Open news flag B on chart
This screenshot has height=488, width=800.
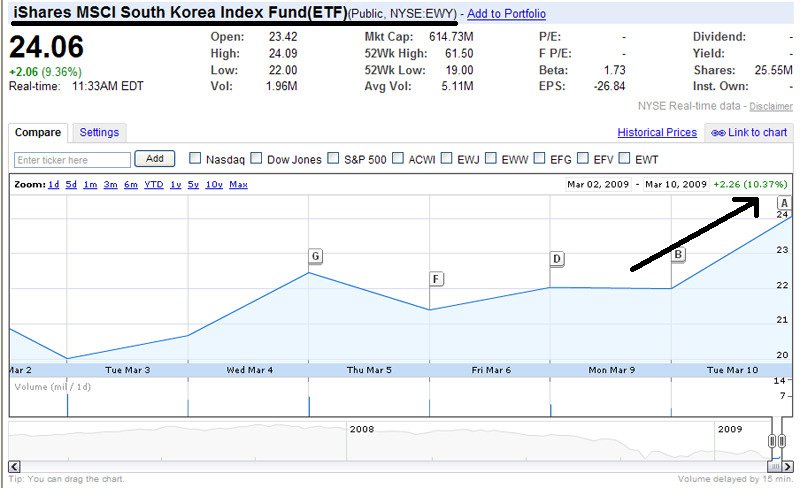[678, 255]
